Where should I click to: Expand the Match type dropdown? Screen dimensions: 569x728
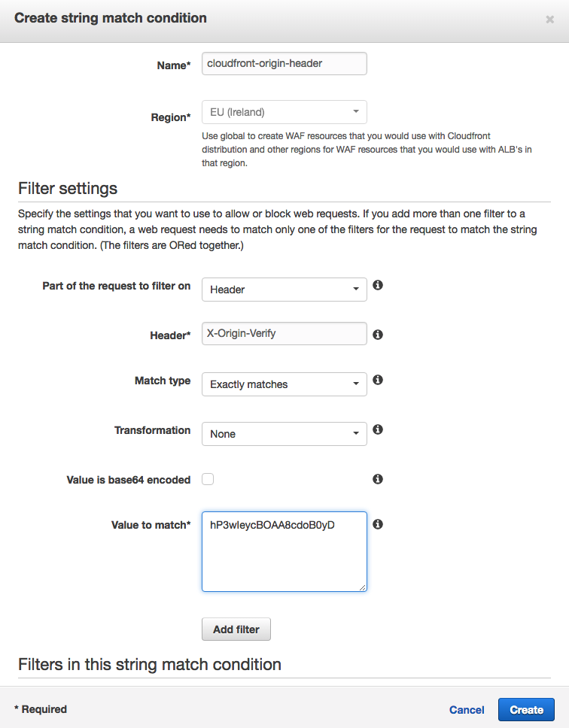click(284, 384)
